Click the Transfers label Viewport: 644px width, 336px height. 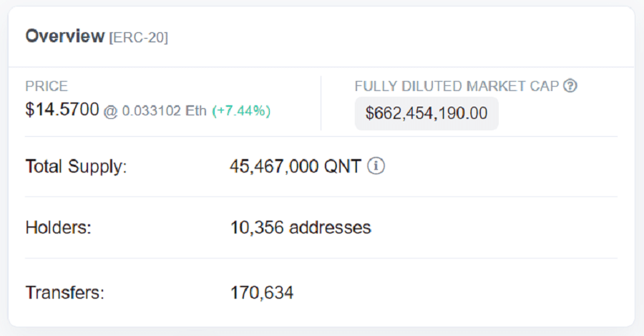pyautogui.click(x=64, y=292)
